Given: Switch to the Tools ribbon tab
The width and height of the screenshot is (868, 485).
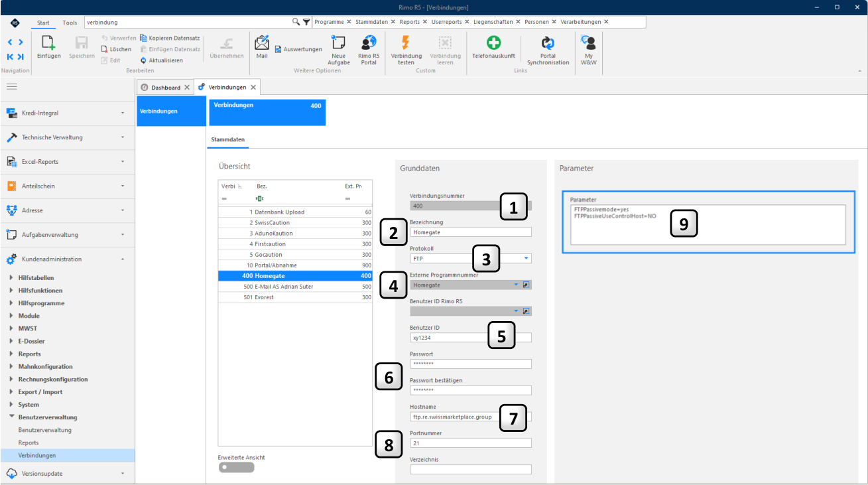Looking at the screenshot, I should click(x=70, y=23).
